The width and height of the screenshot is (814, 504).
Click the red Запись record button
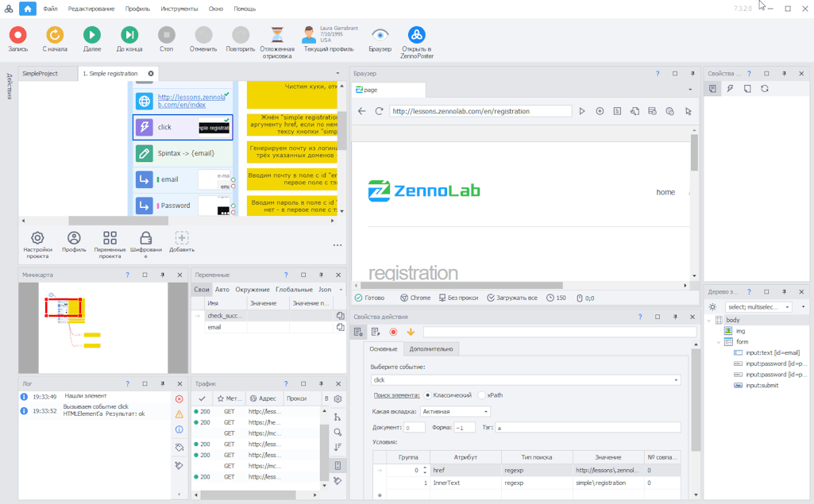(17, 35)
